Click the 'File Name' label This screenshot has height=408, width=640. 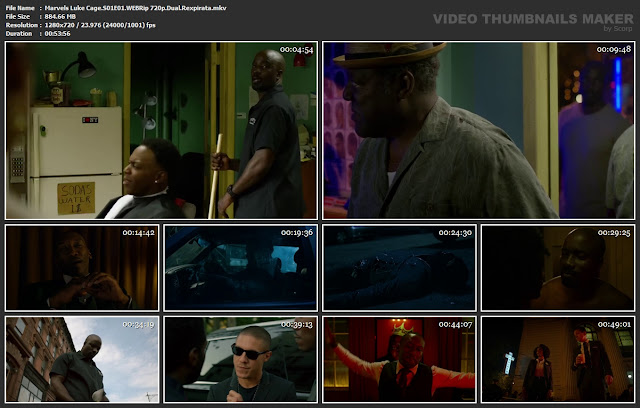(x=20, y=8)
